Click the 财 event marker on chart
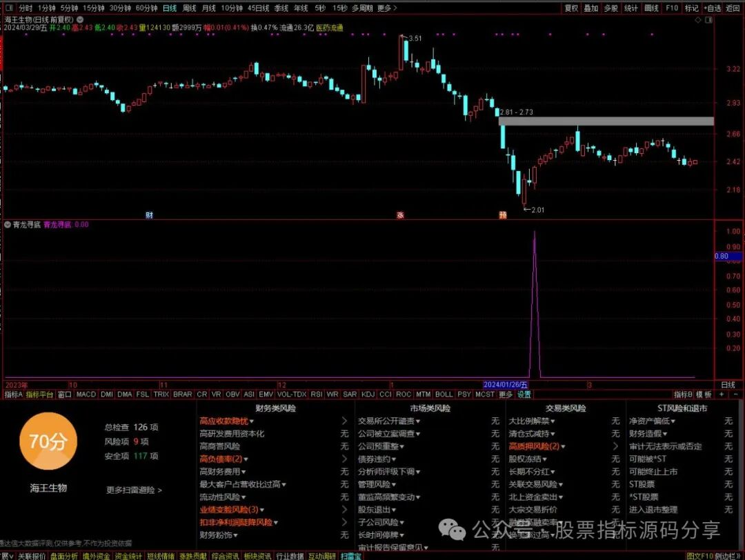 pyautogui.click(x=149, y=215)
